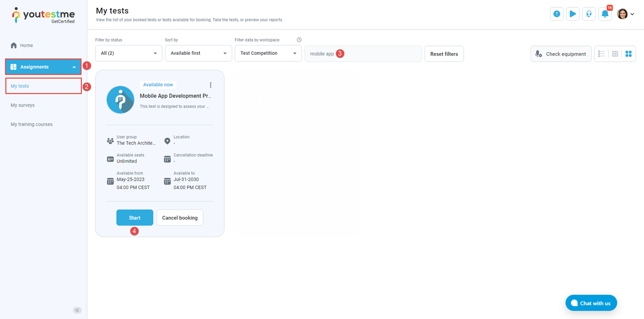644x319 pixels.
Task: Open My surveys in sidebar
Action: click(23, 105)
